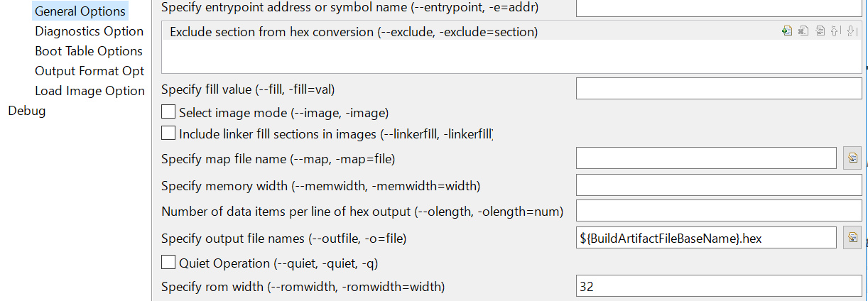This screenshot has height=301, width=868.
Task: Click Add icon for exclude section list
Action: pos(787,31)
